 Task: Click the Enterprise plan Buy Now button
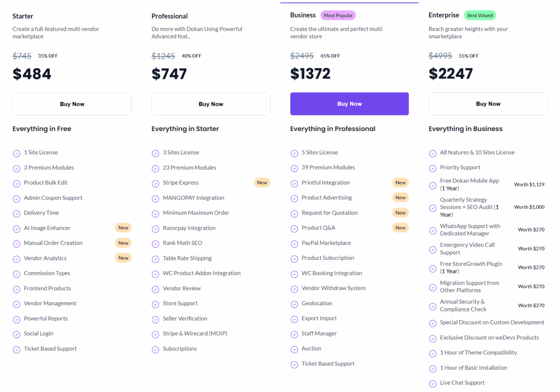(488, 104)
